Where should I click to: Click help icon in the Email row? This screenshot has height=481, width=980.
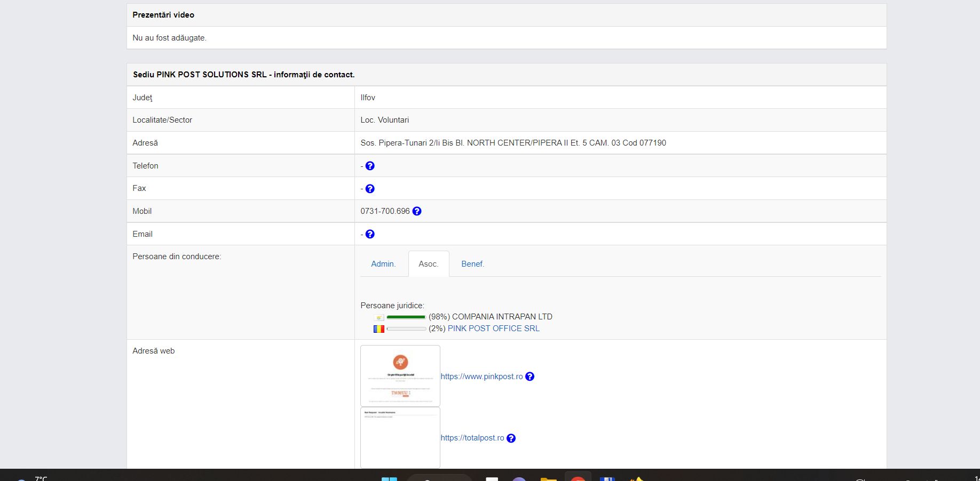(x=370, y=234)
